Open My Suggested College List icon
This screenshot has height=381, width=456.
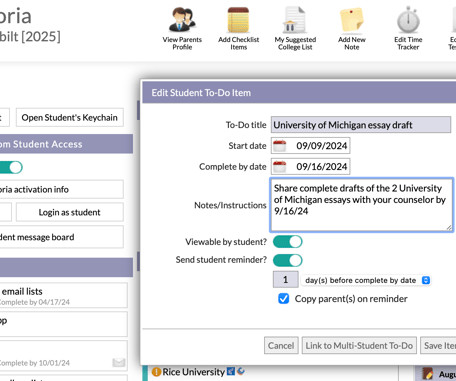pyautogui.click(x=295, y=20)
